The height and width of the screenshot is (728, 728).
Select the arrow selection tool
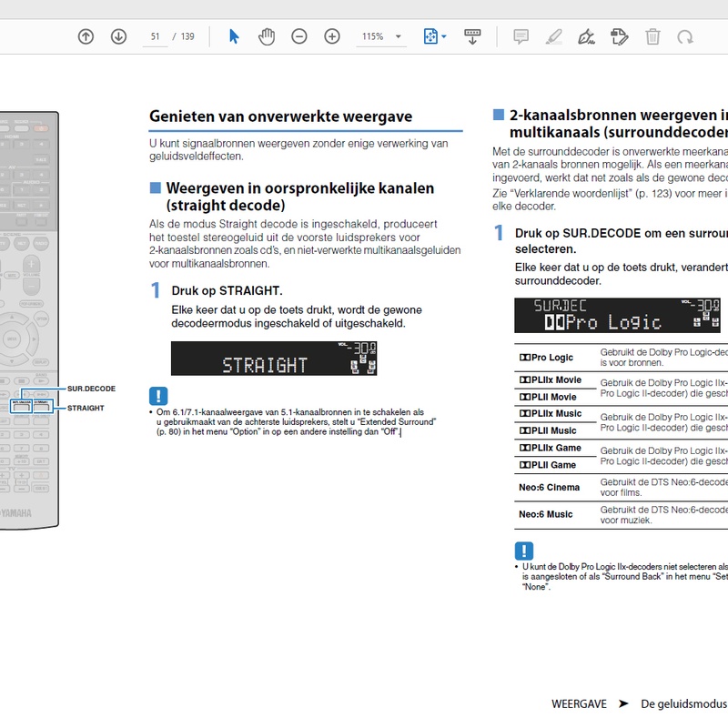coord(234,36)
